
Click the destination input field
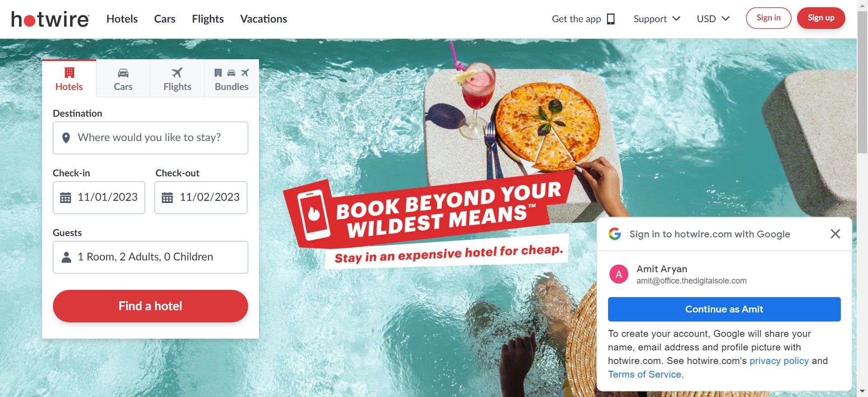coord(151,138)
